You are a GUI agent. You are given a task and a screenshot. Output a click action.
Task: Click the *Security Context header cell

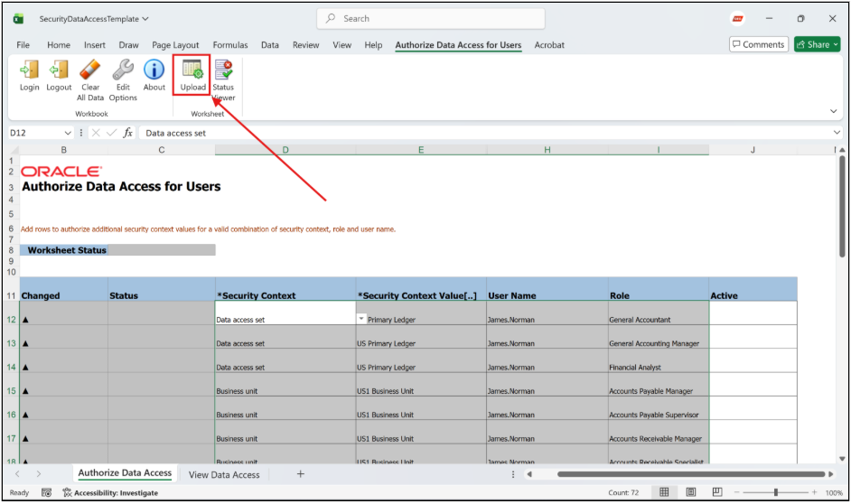285,289
